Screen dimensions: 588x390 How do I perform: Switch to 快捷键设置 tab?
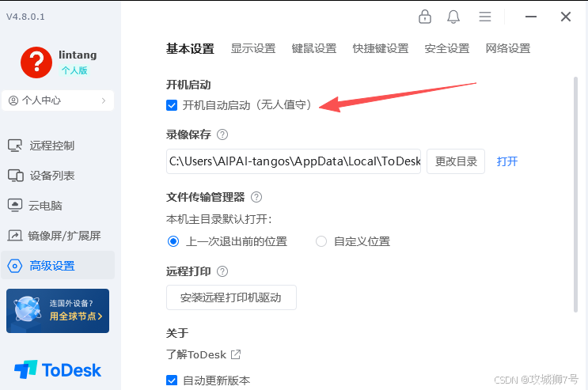point(381,48)
